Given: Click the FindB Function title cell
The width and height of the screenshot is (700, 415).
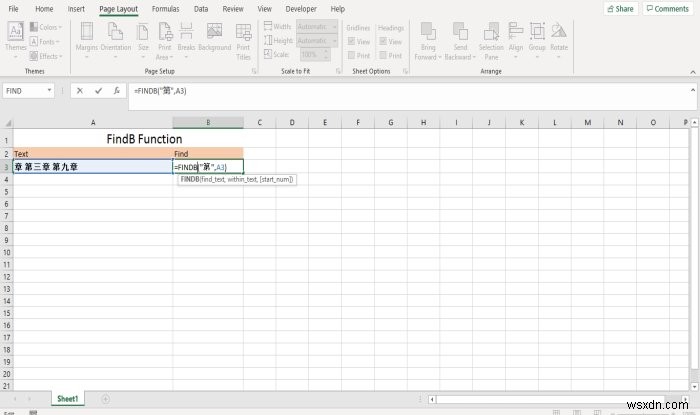Looking at the screenshot, I should (144, 139).
